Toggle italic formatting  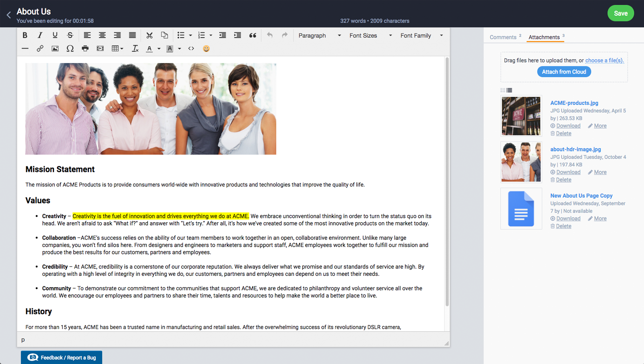[x=40, y=35]
